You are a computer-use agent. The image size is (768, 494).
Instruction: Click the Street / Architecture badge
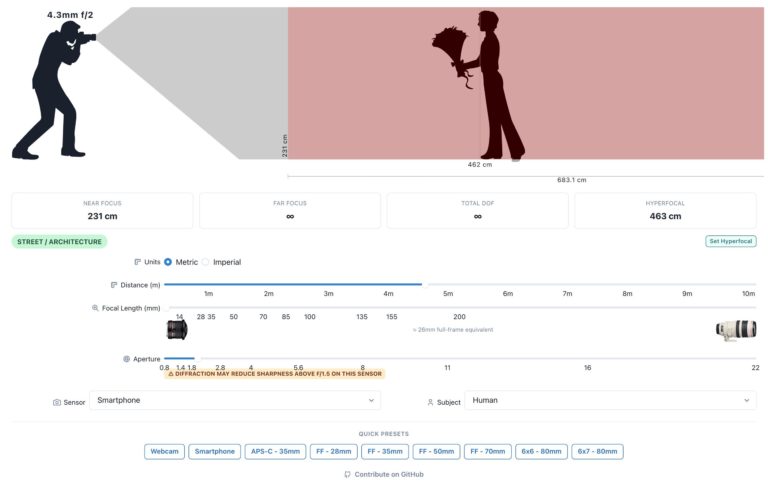pos(59,241)
